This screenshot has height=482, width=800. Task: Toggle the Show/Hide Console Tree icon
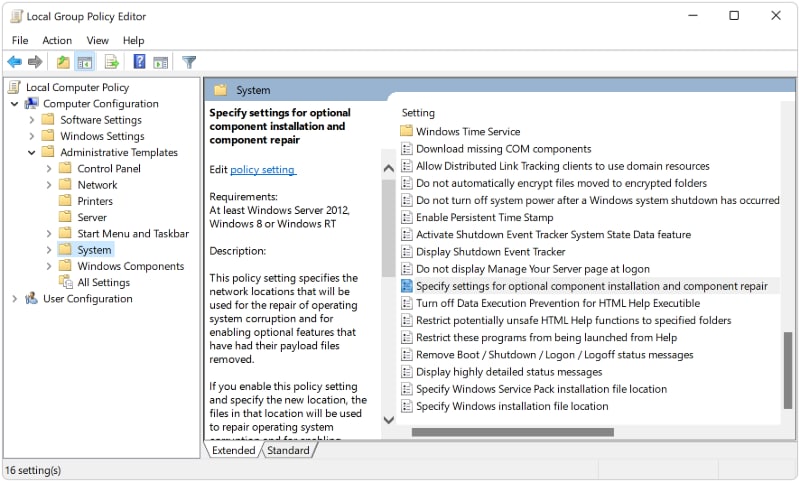pos(85,62)
